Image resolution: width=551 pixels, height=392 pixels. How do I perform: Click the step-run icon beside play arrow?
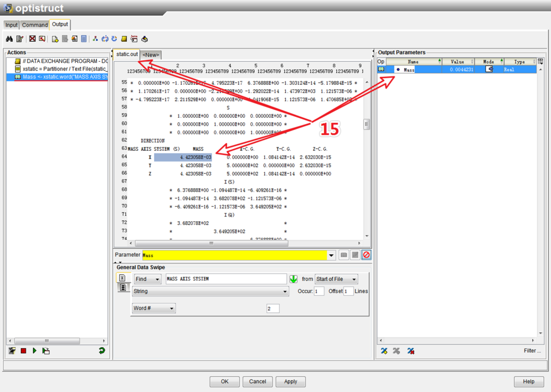coord(46,351)
